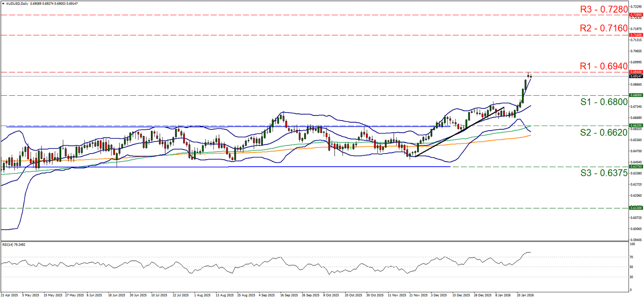Click the 0.68660 price axis value
This screenshot has height=299, width=644.
pos(636,84)
